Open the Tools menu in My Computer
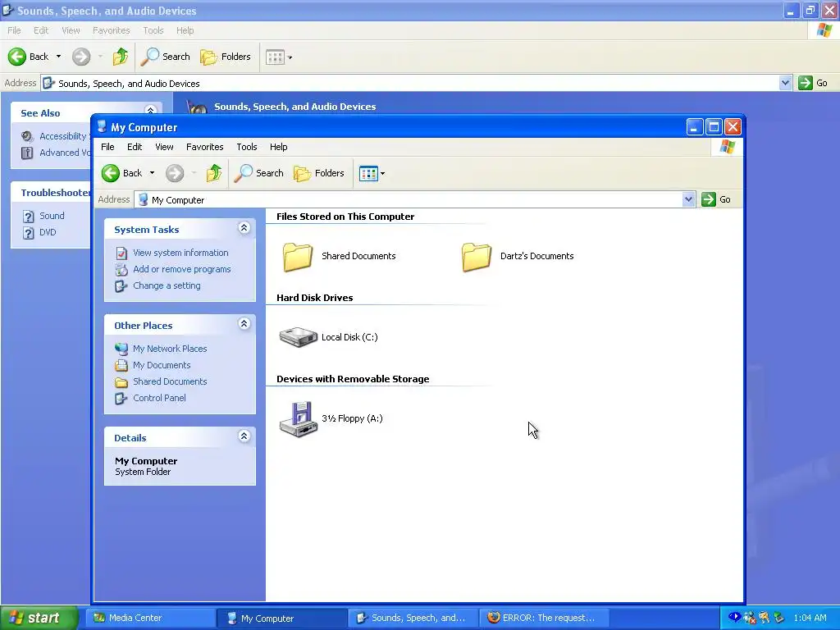 247,147
